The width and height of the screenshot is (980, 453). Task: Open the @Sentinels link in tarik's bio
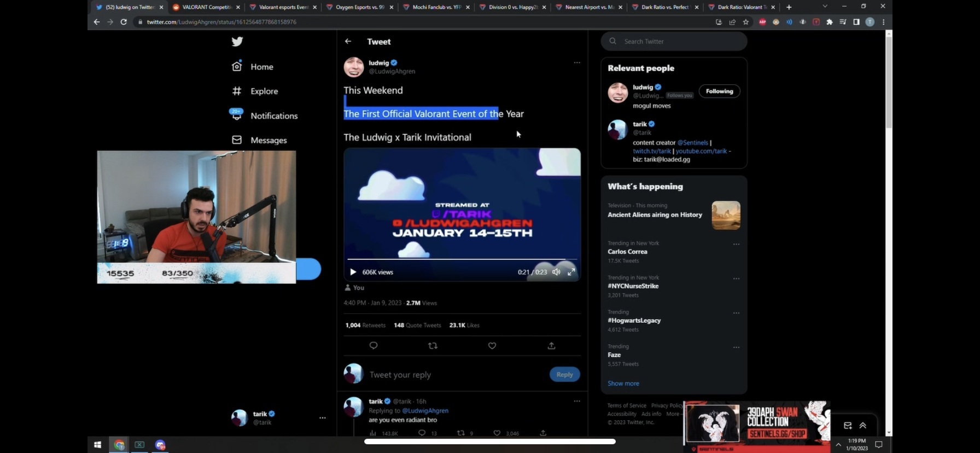(692, 142)
